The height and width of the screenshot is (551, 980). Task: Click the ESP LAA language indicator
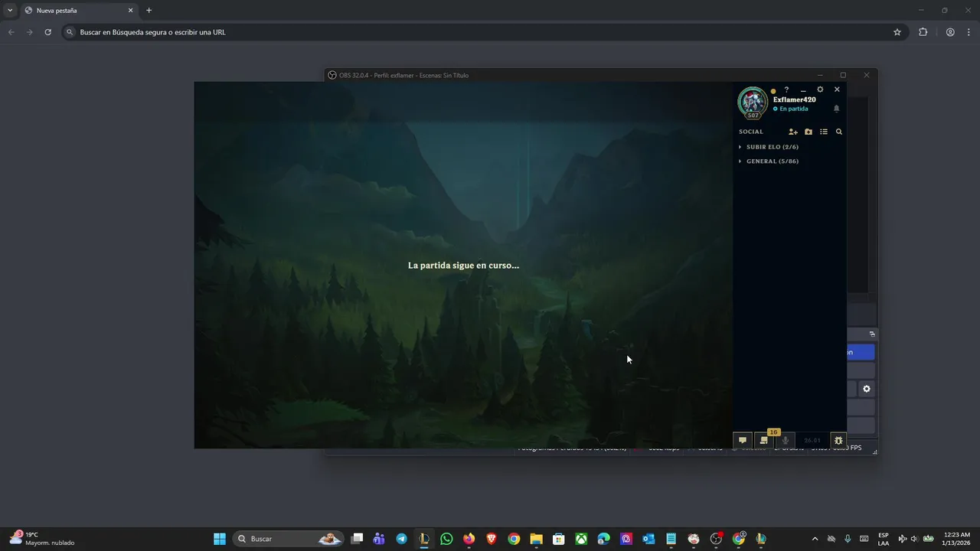click(884, 539)
